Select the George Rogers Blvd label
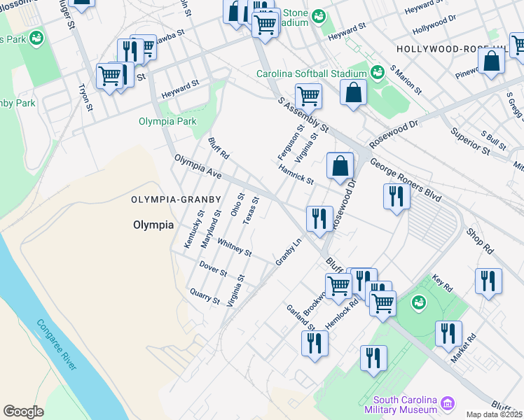 tap(406, 180)
